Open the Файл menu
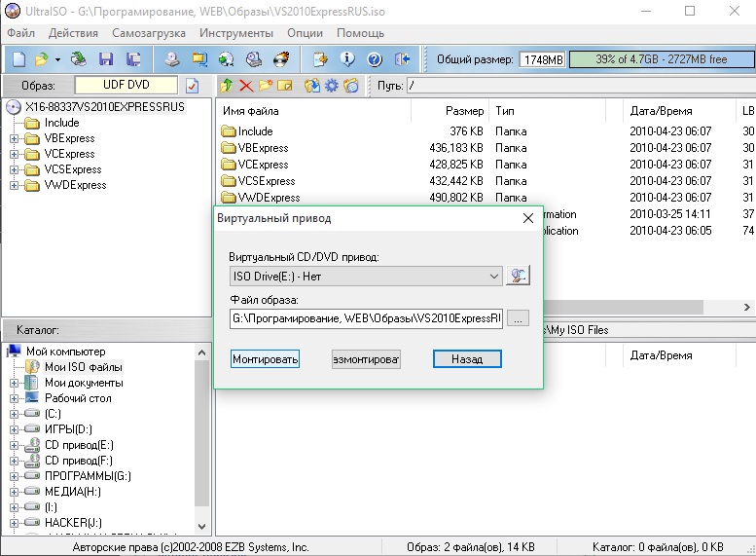756x556 pixels. coord(20,33)
